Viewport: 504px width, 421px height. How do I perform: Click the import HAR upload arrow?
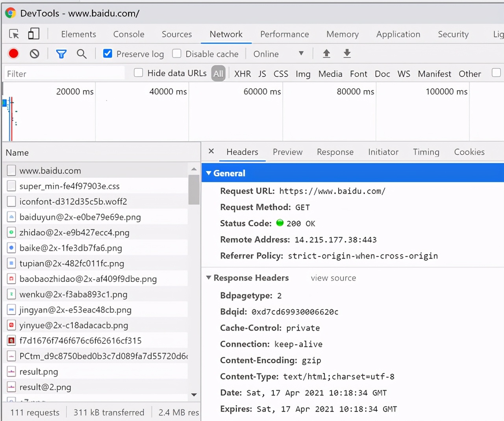tap(326, 54)
